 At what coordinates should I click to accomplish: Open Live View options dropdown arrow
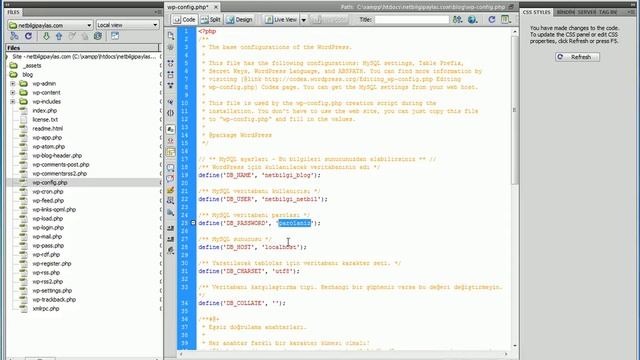pyautogui.click(x=304, y=20)
